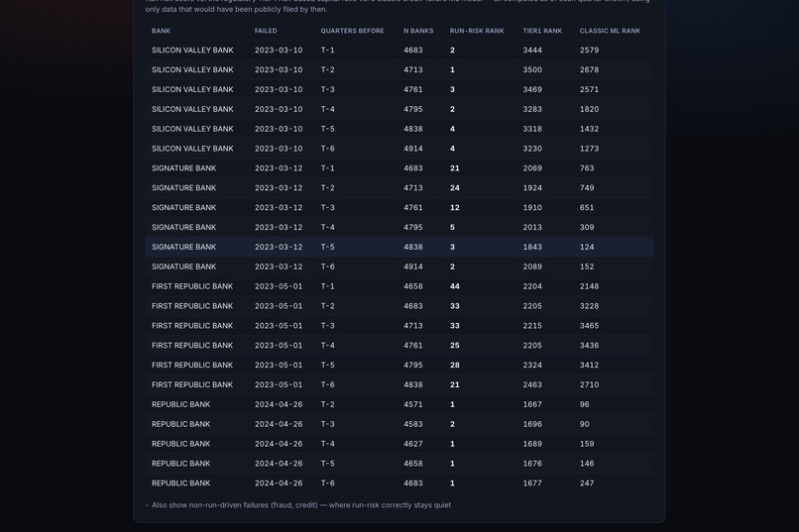Click run-risk rank 44 for First Republic Bank
The width and height of the screenshot is (799, 532).
455,286
